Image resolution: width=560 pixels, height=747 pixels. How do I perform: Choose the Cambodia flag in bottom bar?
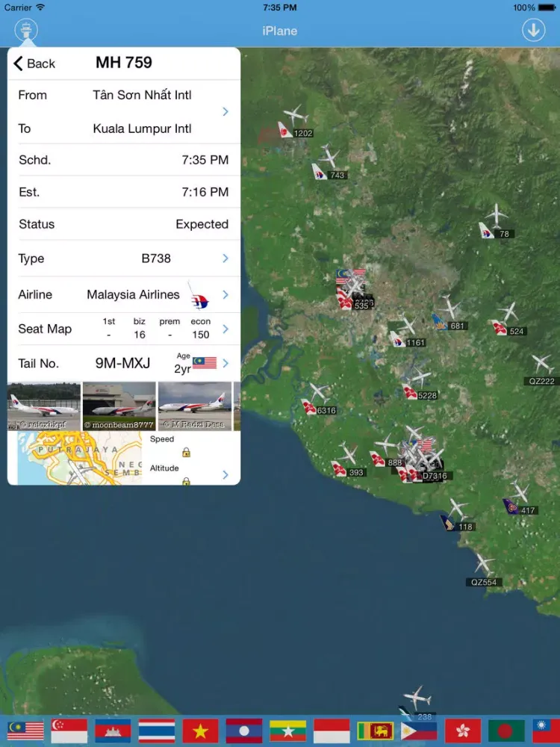[x=113, y=731]
